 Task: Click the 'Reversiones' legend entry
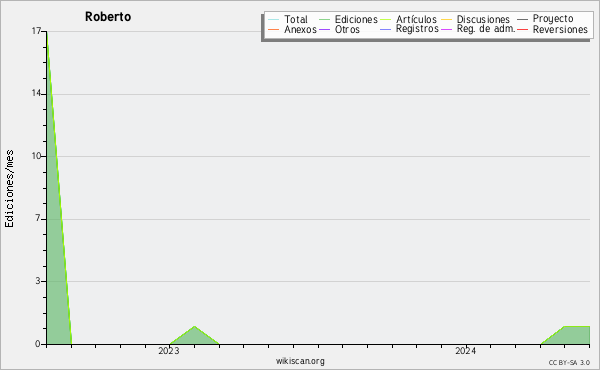560,29
